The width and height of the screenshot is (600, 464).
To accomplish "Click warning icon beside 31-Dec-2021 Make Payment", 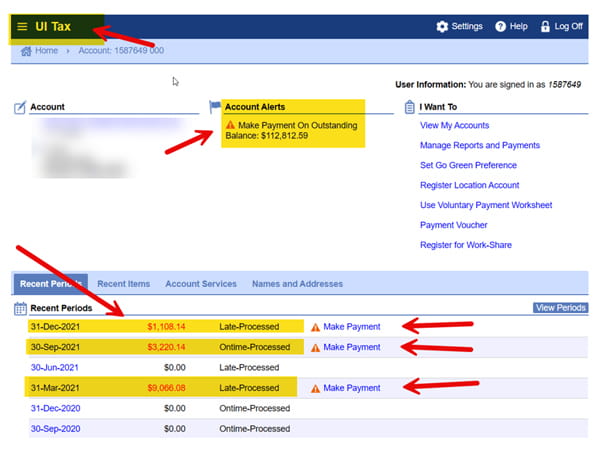I will [315, 327].
